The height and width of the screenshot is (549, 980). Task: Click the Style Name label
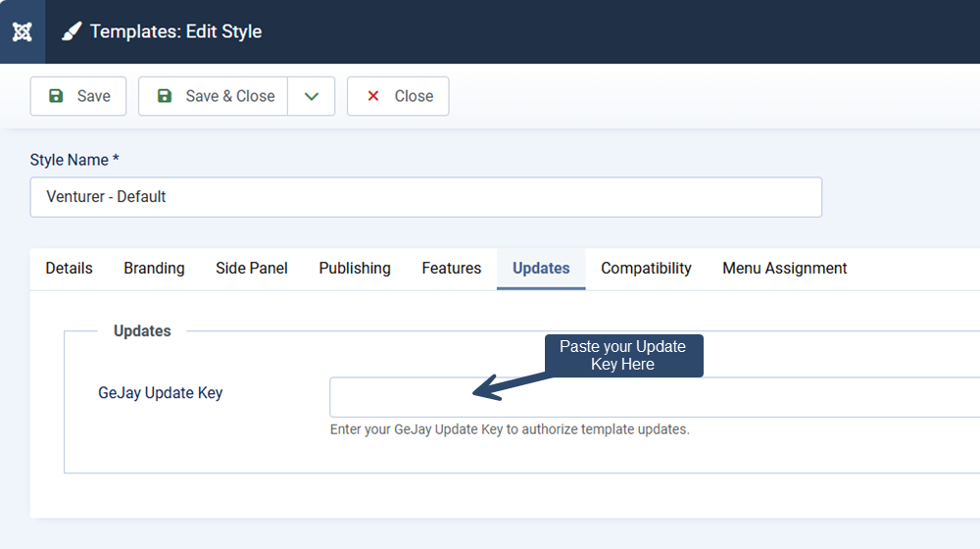coord(74,160)
